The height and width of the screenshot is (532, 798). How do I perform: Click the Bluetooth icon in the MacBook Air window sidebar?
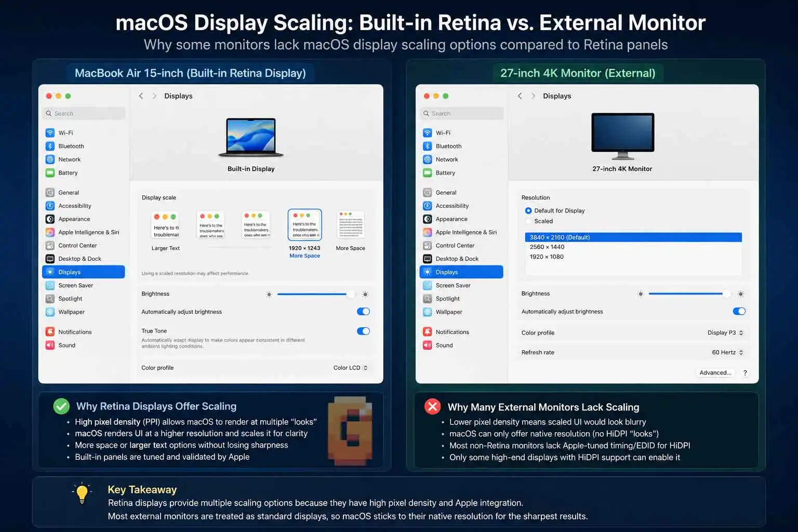(x=50, y=147)
